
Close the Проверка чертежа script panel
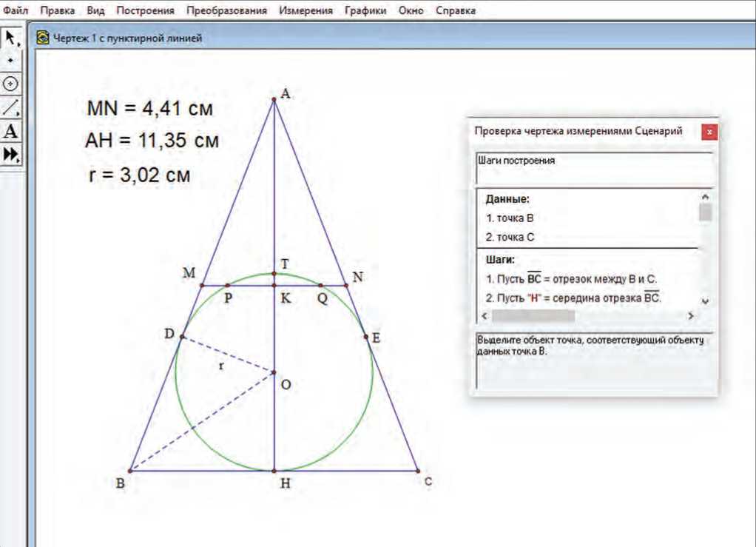point(709,132)
